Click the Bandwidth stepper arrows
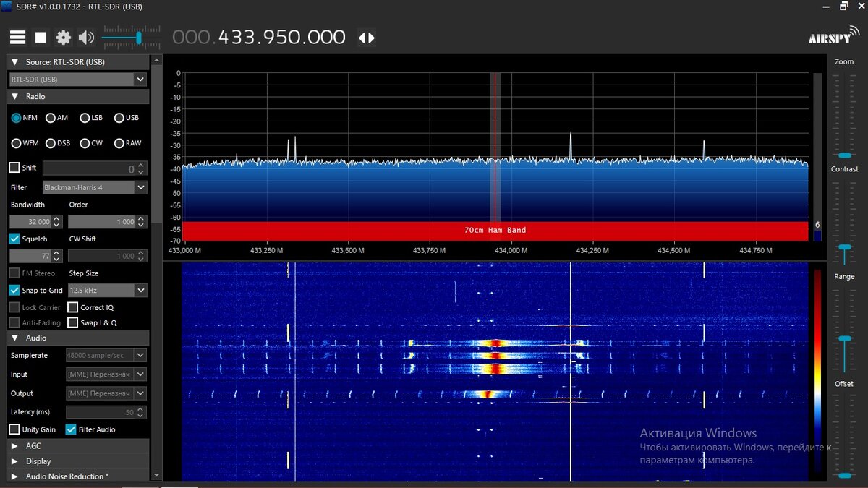The width and height of the screenshot is (868, 488). pos(57,222)
